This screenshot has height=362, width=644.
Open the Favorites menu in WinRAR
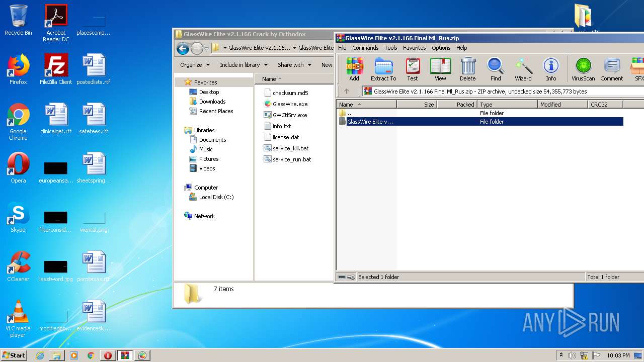coord(415,48)
